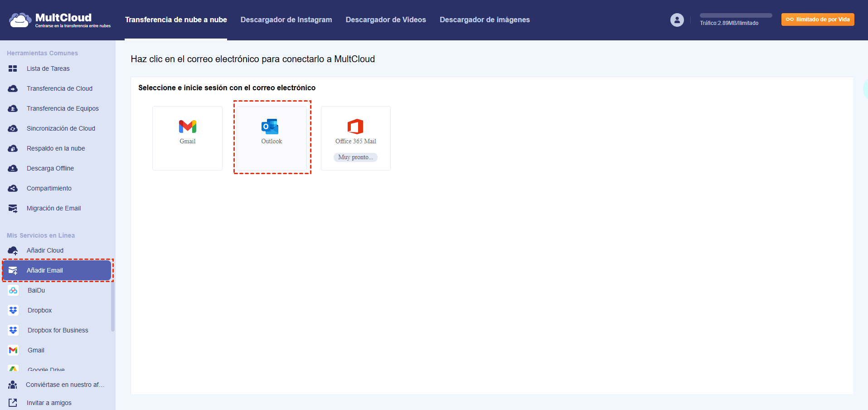Switch to Descargador de Videos tab
This screenshot has width=868, height=410.
(x=386, y=20)
